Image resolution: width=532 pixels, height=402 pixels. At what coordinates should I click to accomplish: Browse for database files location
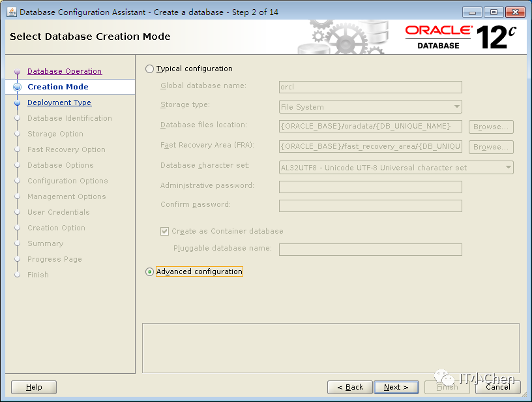click(x=491, y=127)
